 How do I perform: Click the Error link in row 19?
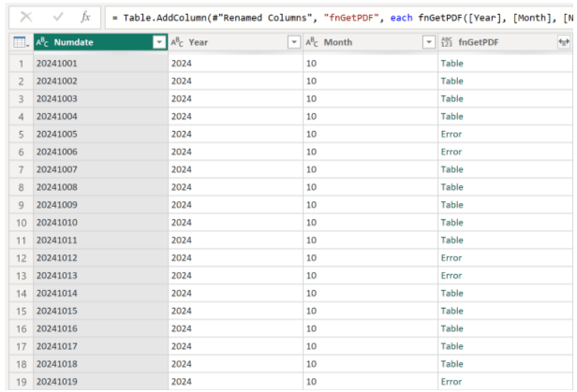[x=451, y=382]
